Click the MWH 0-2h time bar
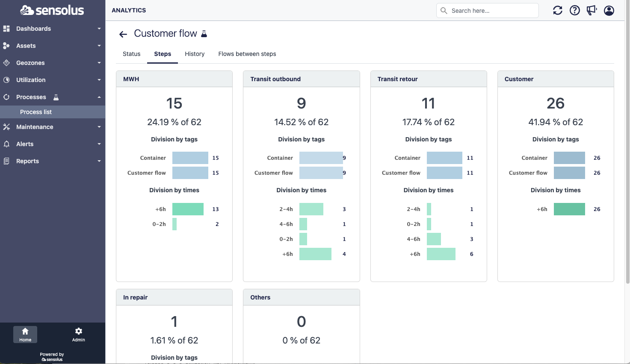The height and width of the screenshot is (364, 630). click(175, 224)
